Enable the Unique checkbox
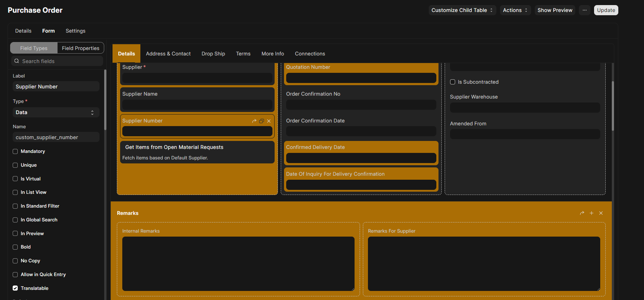The width and height of the screenshot is (644, 300). coord(15,165)
